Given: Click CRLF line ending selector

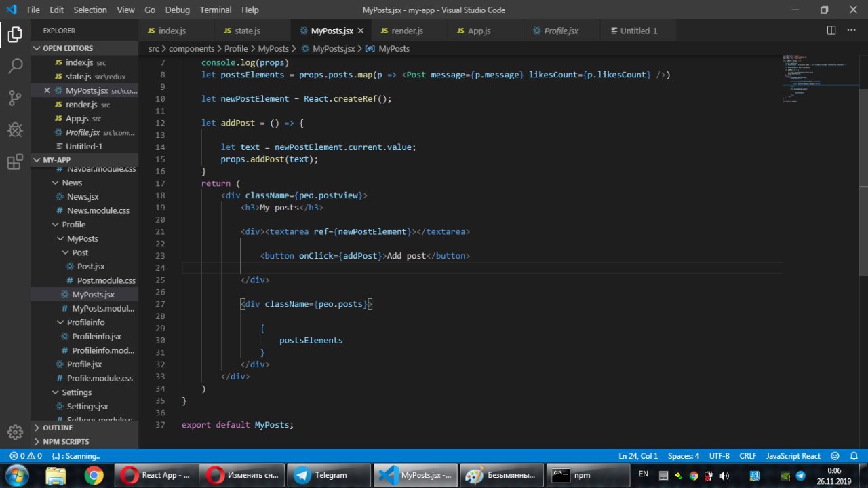Looking at the screenshot, I should coord(747,456).
